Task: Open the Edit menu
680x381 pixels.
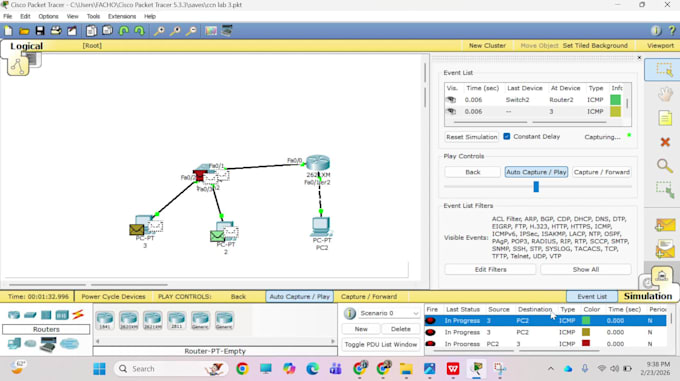Action: click(x=25, y=16)
